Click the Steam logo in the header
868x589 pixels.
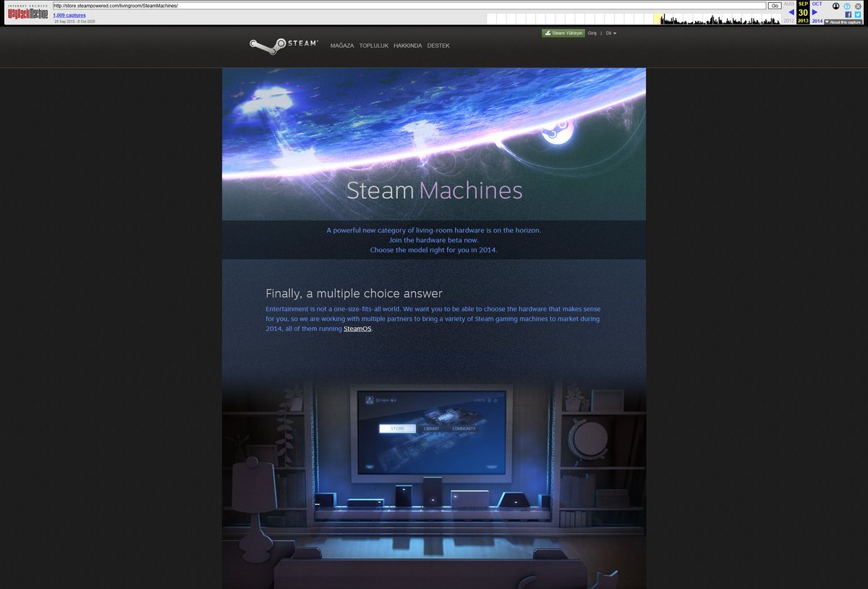pos(284,45)
